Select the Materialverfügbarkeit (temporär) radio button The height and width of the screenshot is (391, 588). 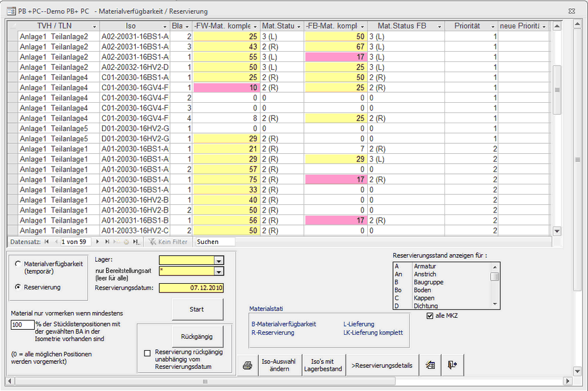[18, 264]
